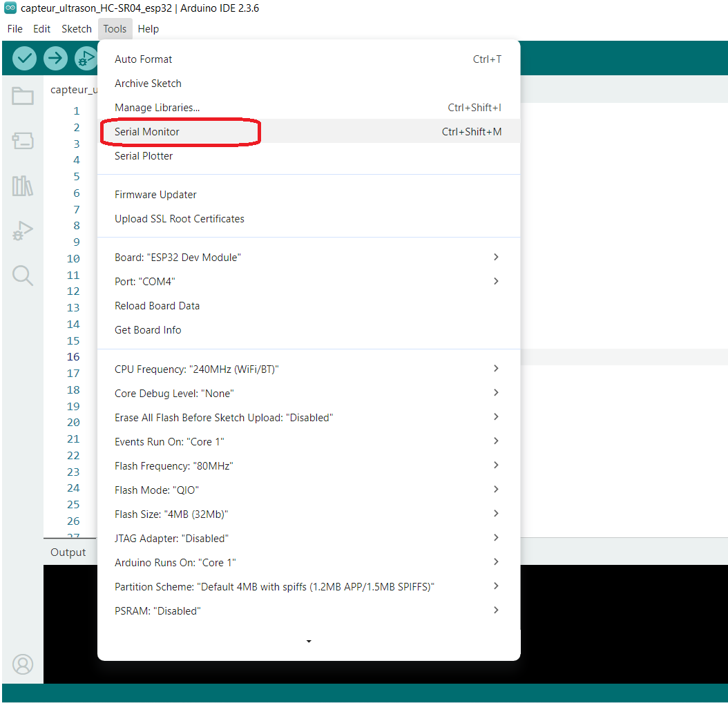Click the Upload arrow button
This screenshot has height=703, width=728.
(x=55, y=59)
